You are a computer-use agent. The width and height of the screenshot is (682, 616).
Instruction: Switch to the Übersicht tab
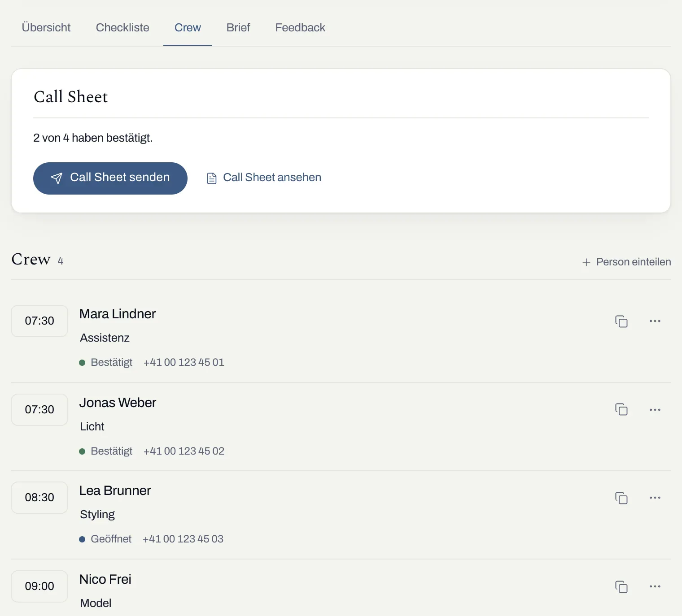pos(46,27)
